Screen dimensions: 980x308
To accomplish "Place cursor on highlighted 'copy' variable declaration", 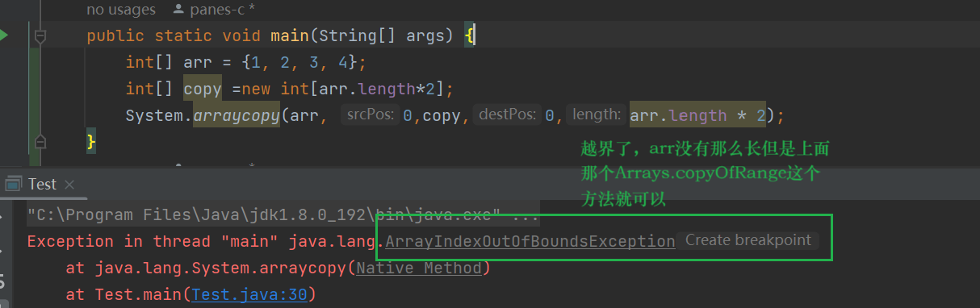I will tap(203, 89).
